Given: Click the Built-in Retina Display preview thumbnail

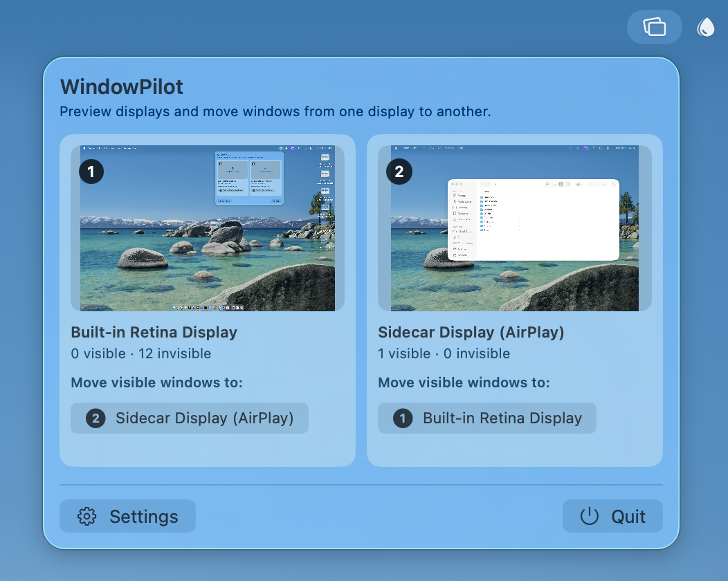Looking at the screenshot, I should (x=207, y=228).
